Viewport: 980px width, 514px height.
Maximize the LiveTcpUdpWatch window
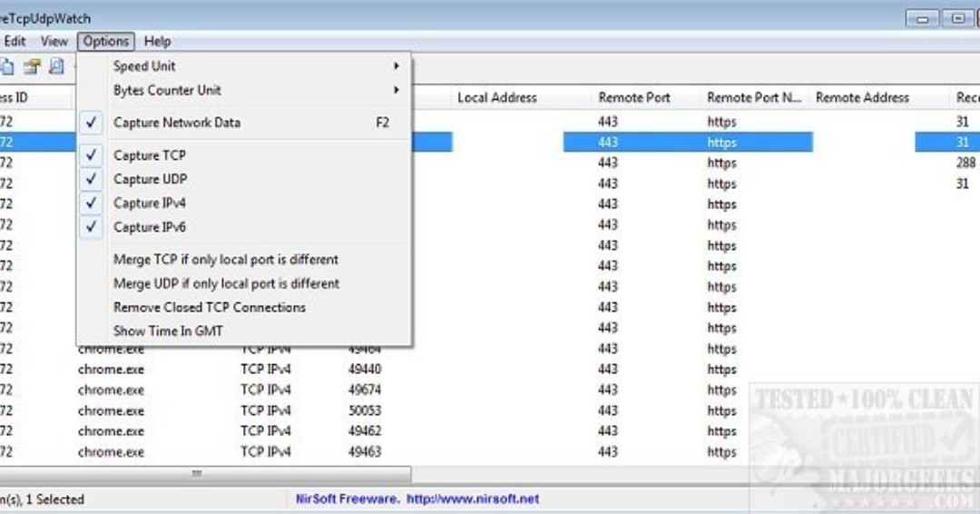tap(957, 19)
